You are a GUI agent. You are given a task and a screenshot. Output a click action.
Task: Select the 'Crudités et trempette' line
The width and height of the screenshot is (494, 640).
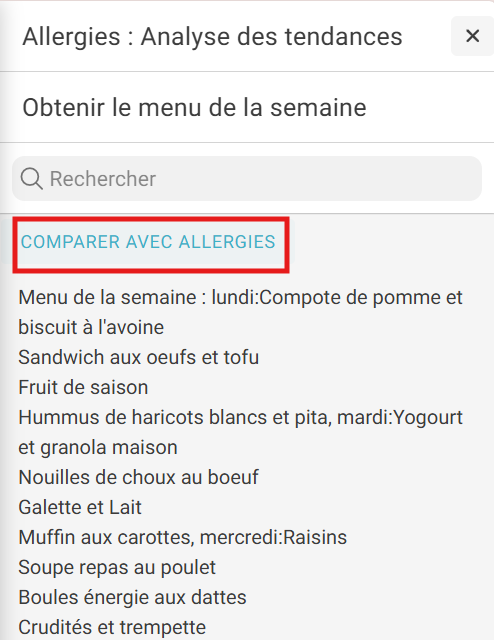[x=112, y=627]
